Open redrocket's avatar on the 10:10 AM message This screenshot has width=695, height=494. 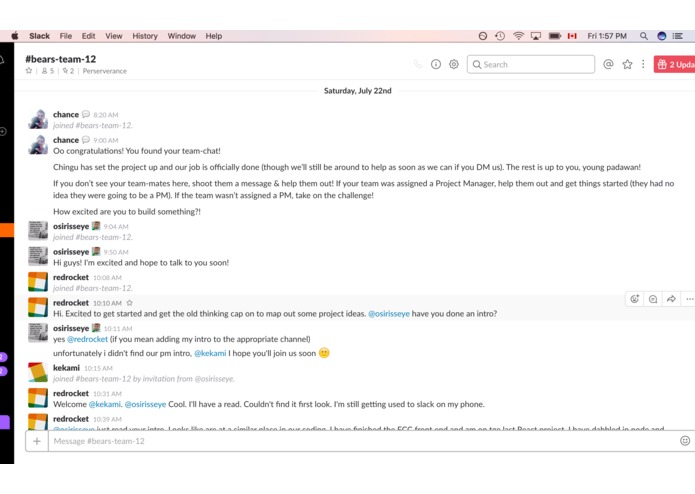[x=38, y=307]
